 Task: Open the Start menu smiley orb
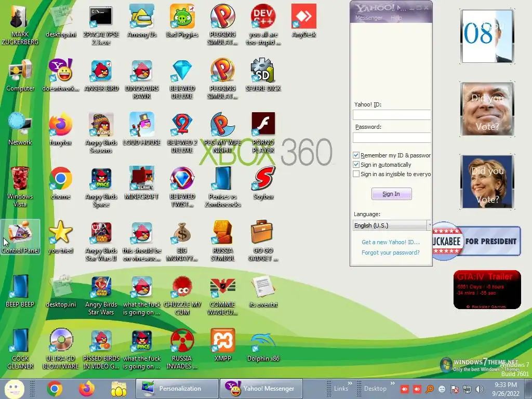pyautogui.click(x=15, y=389)
